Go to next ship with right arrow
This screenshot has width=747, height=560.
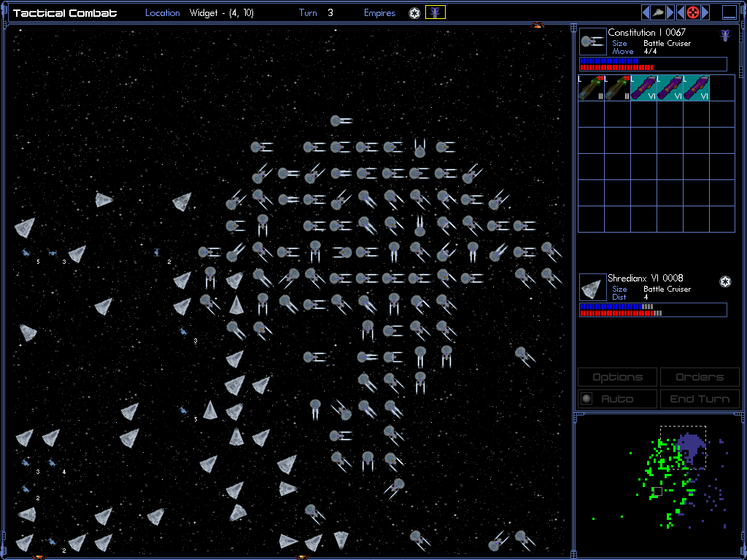[670, 12]
